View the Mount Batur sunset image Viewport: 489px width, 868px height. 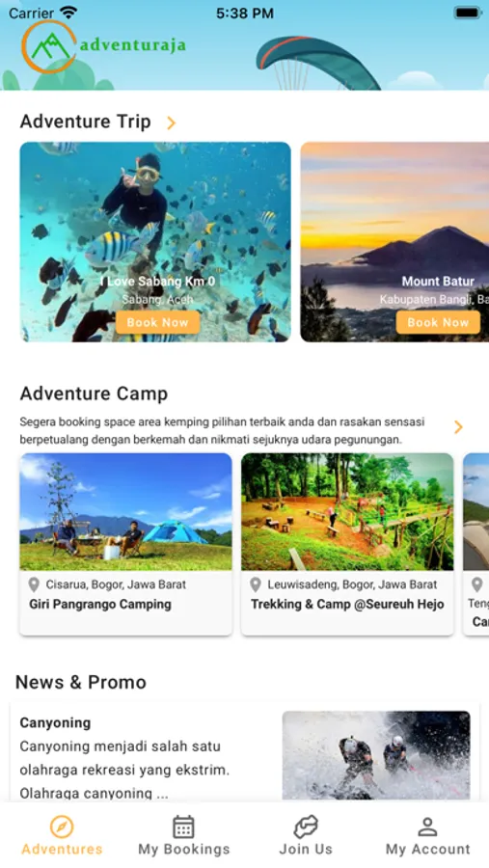[x=394, y=242]
